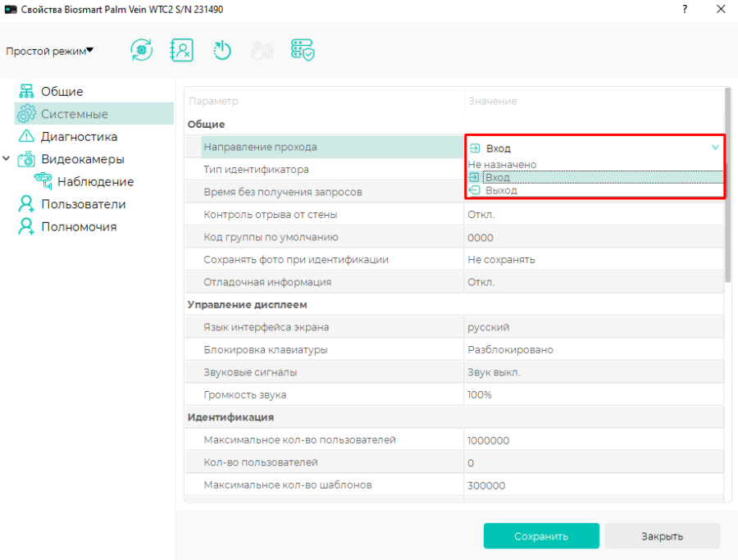
Task: Click the Громкость звука parameter label
Action: (x=244, y=395)
